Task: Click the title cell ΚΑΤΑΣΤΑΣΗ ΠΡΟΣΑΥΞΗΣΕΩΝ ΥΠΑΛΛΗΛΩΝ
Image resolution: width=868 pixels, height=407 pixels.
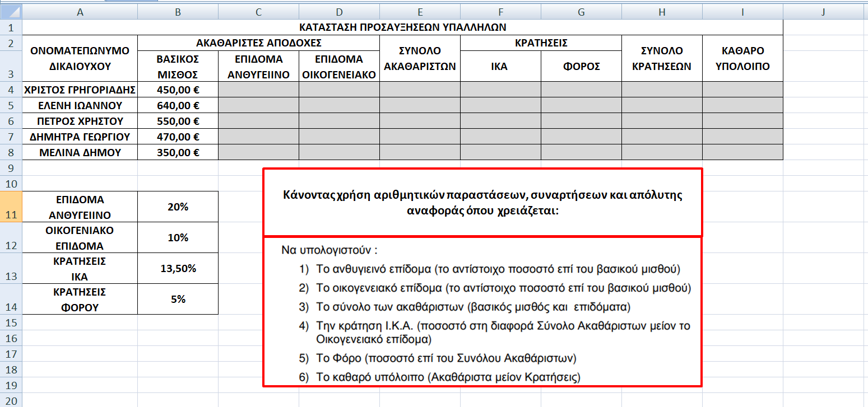Action: pyautogui.click(x=402, y=27)
